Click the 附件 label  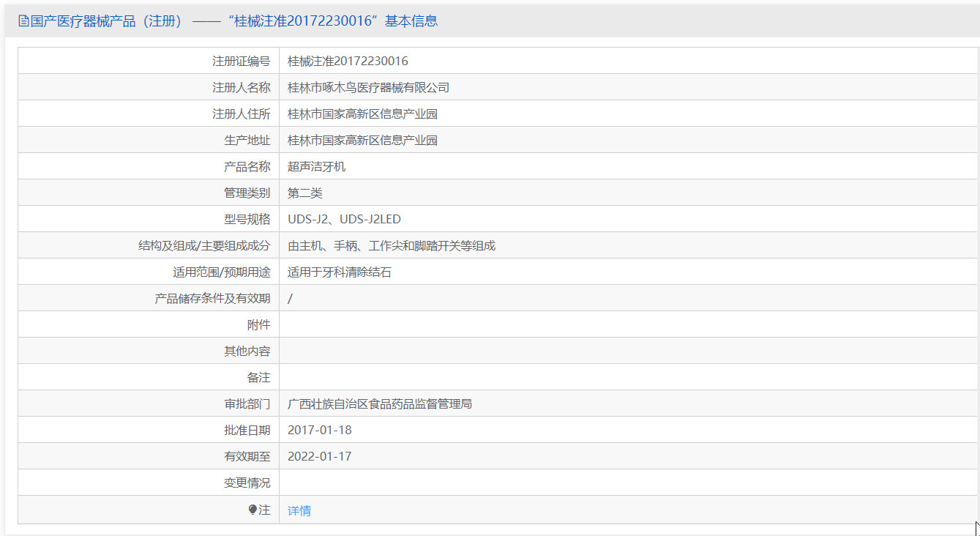(x=258, y=324)
